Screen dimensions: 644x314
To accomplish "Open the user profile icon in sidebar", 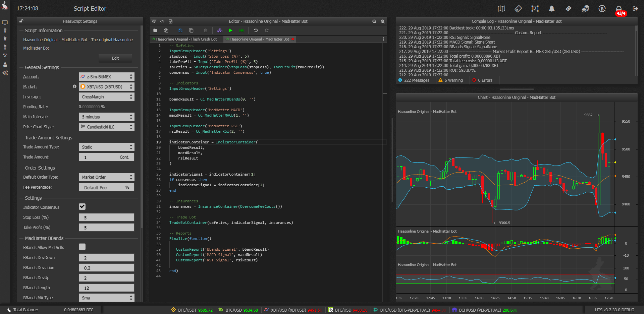I will click(5, 64).
